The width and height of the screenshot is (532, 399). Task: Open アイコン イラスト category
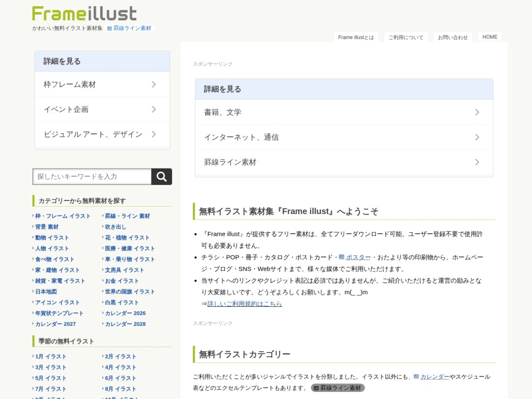(x=57, y=302)
